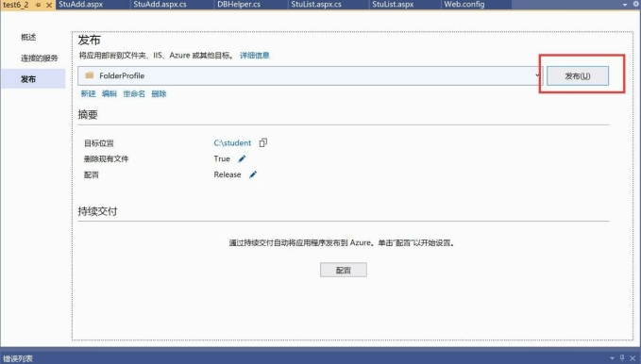Close the error list panel
The height and width of the screenshot is (364, 641).
(633, 358)
